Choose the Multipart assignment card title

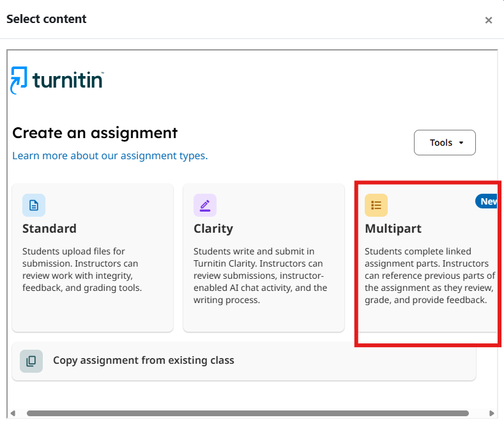(x=393, y=229)
